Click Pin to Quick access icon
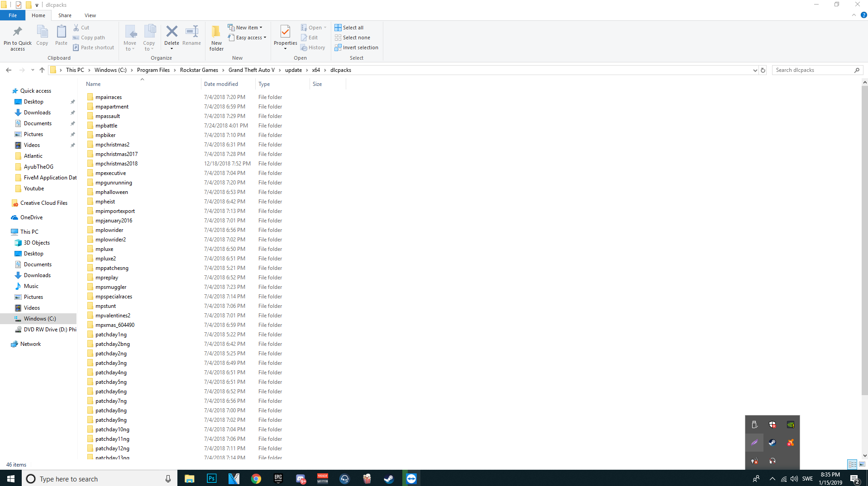This screenshot has height=486, width=868. 18,32
